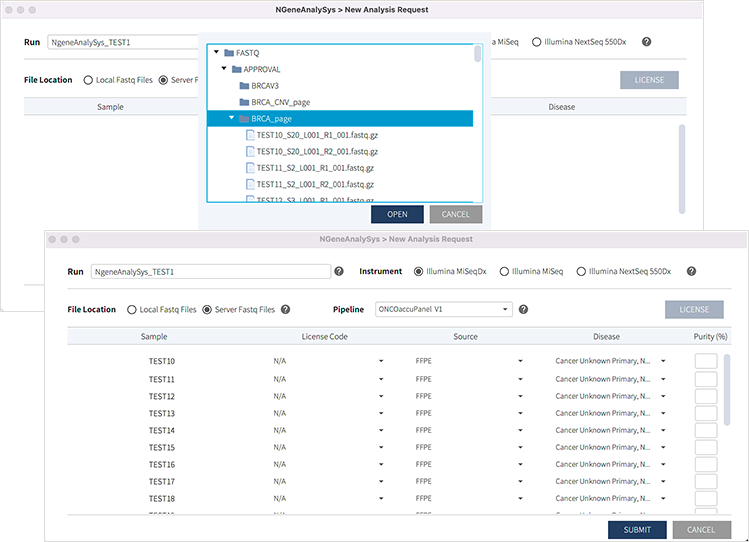Select Illumina MiSeq radio in front window
Image resolution: width=749 pixels, height=542 pixels.
[504, 271]
